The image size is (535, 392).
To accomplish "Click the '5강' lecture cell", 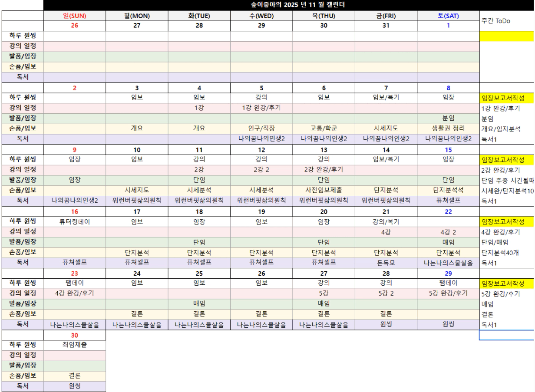I will [324, 293].
